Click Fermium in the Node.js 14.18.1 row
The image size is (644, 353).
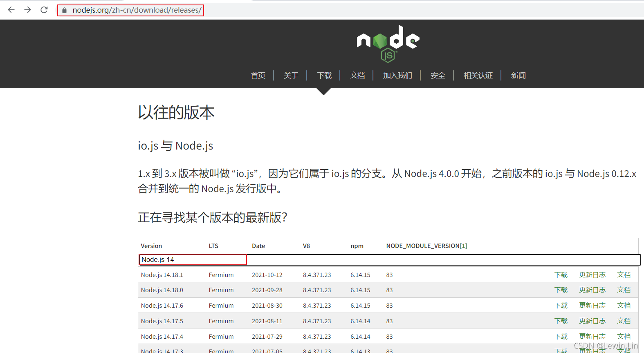[221, 275]
